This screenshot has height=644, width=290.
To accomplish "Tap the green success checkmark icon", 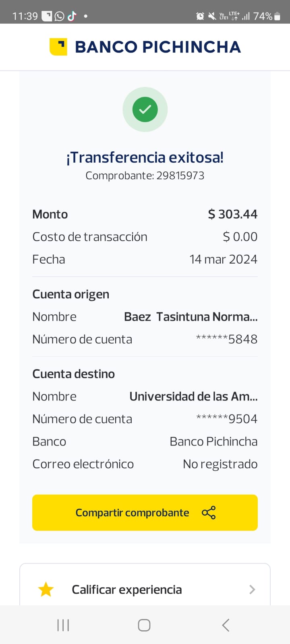I will 145,109.
